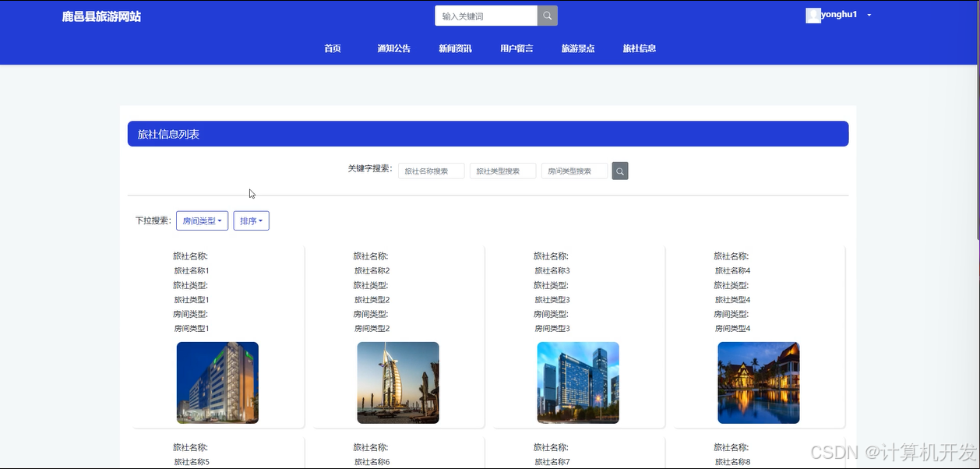980x469 pixels.
Task: Open the 排序 sort dropdown
Action: click(x=251, y=220)
